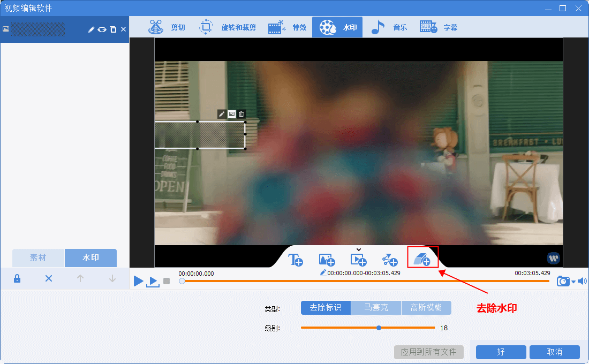The height and width of the screenshot is (364, 589).
Task: Move the layer down with arrow
Action: (x=112, y=278)
